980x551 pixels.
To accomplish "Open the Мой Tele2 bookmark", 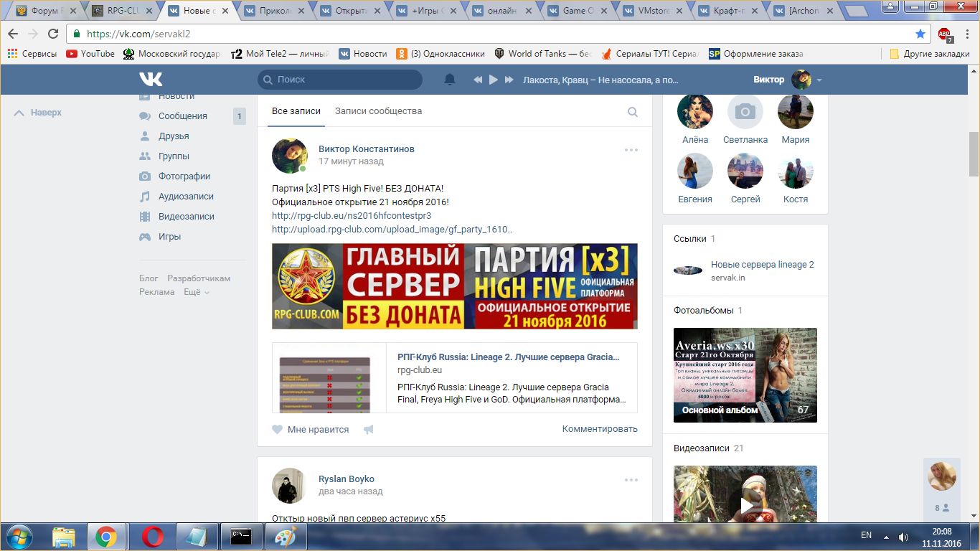I will pyautogui.click(x=280, y=54).
